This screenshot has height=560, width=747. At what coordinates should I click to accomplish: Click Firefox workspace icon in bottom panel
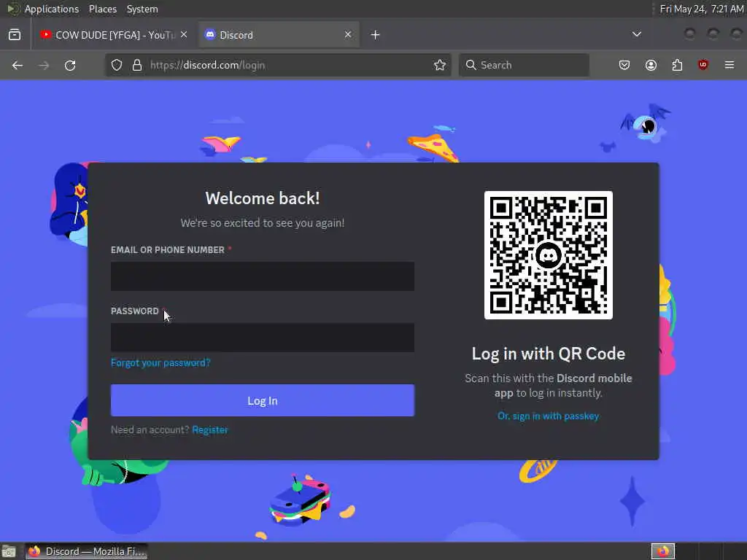663,551
